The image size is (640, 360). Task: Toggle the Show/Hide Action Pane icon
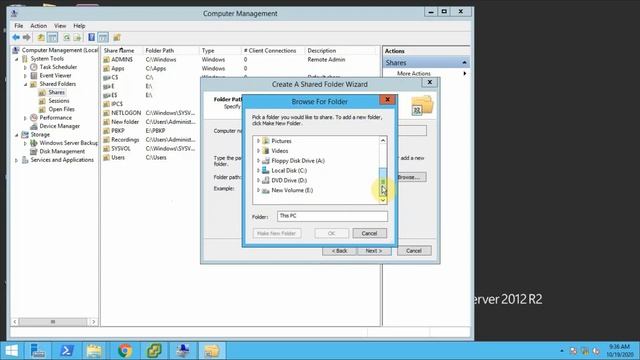[103, 38]
